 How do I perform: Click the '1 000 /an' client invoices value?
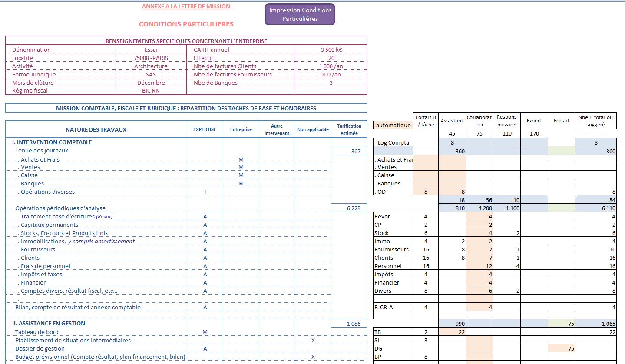point(331,66)
